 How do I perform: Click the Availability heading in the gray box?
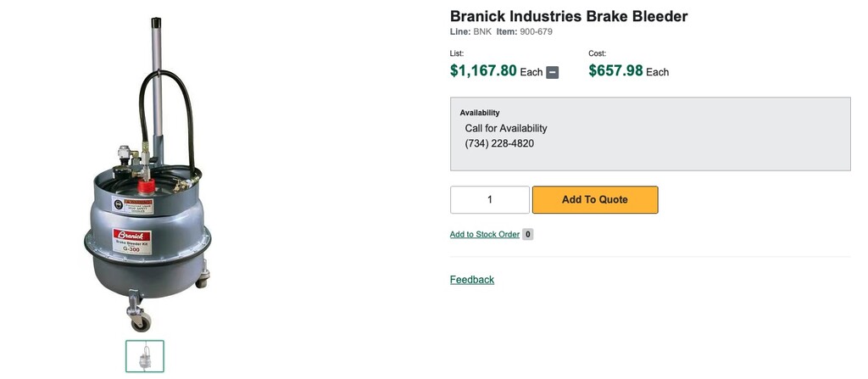click(x=480, y=112)
